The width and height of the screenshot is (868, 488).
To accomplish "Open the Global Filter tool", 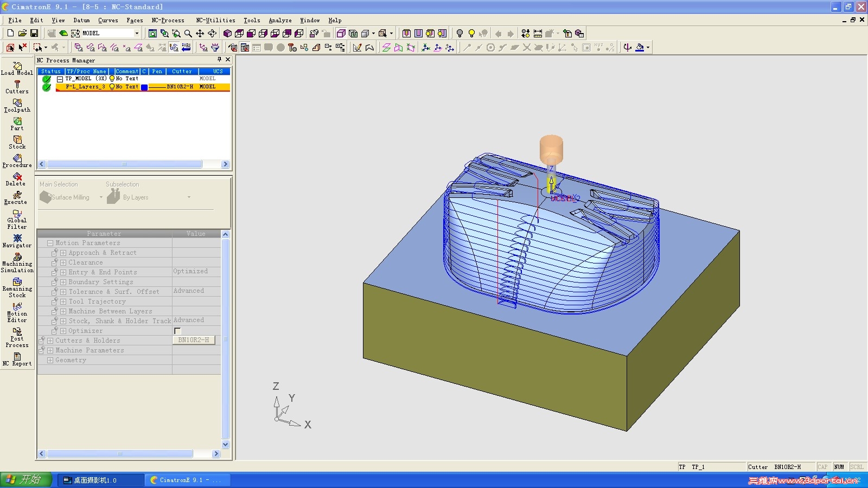I will coord(17,219).
